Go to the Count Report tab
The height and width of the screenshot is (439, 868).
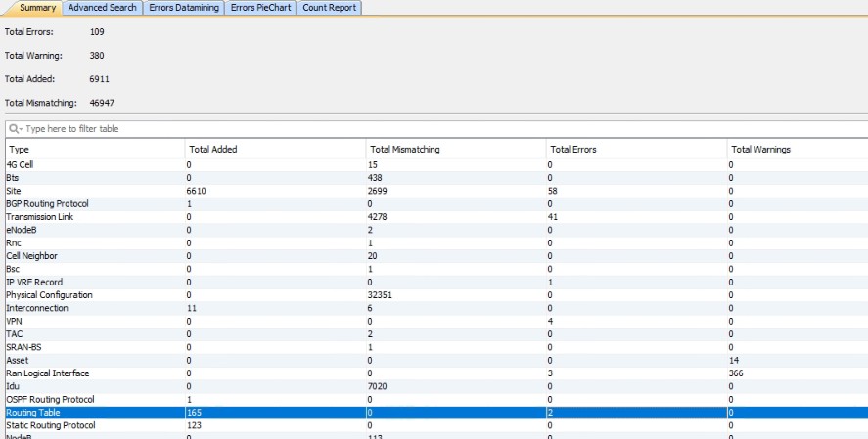(330, 8)
